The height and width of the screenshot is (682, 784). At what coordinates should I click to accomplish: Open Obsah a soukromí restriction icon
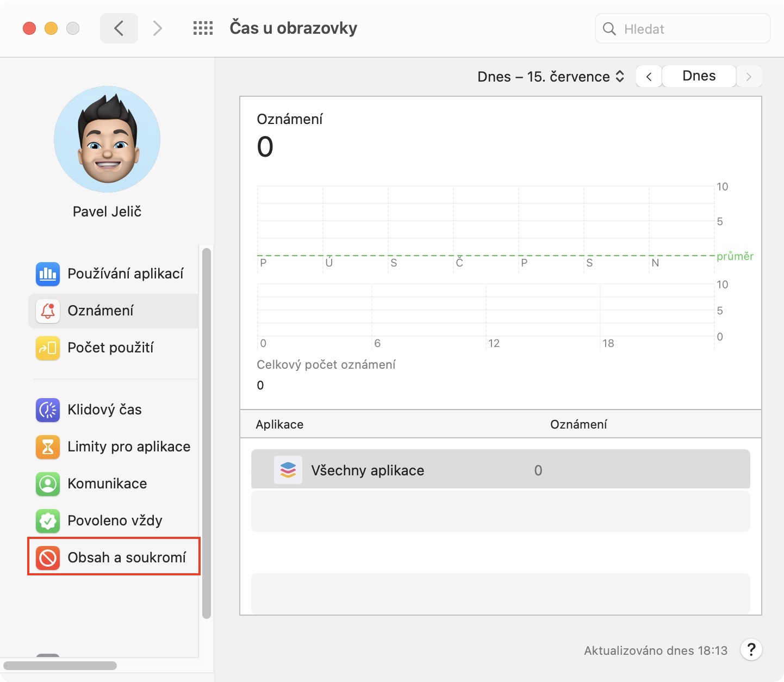(x=48, y=557)
